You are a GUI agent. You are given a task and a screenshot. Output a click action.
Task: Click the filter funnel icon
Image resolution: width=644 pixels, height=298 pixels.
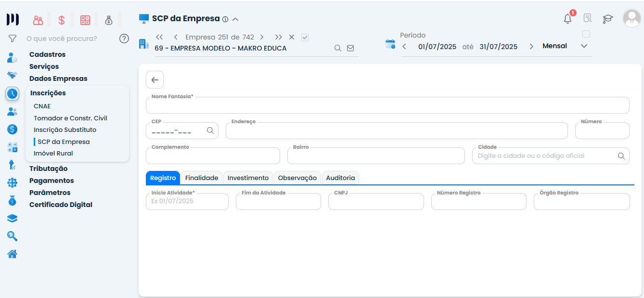point(13,39)
